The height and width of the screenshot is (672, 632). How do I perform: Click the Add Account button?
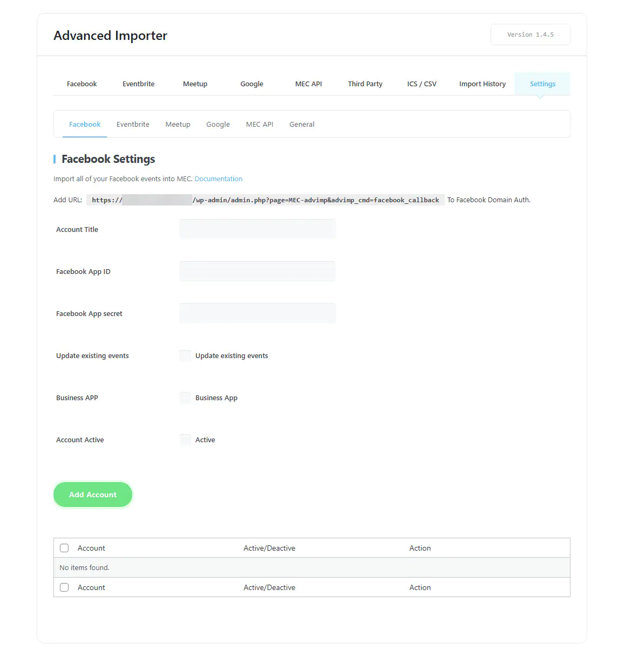[x=93, y=495]
